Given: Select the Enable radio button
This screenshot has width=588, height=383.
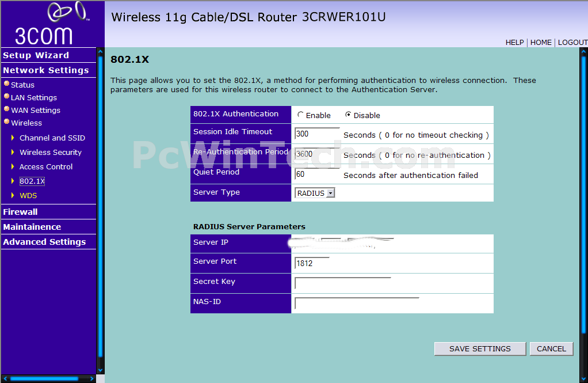Looking at the screenshot, I should point(300,115).
